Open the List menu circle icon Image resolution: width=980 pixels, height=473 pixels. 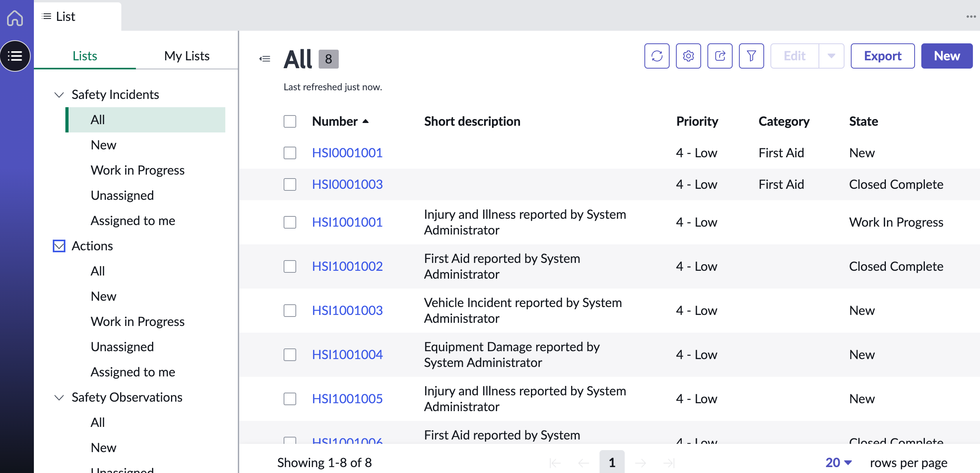coord(15,56)
